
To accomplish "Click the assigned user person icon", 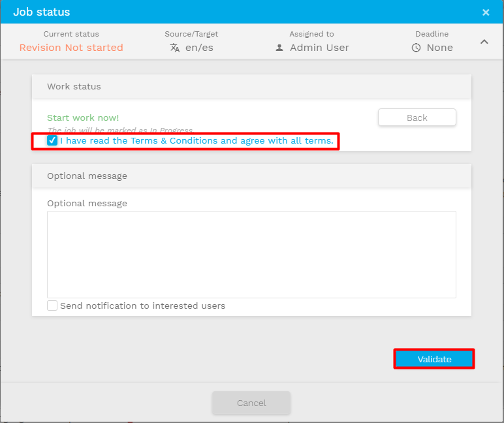I will (279, 48).
